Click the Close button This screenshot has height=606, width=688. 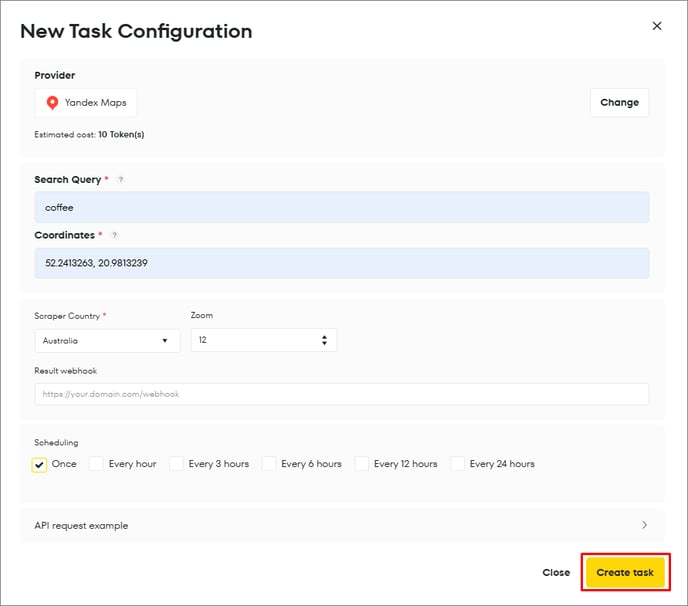click(556, 572)
